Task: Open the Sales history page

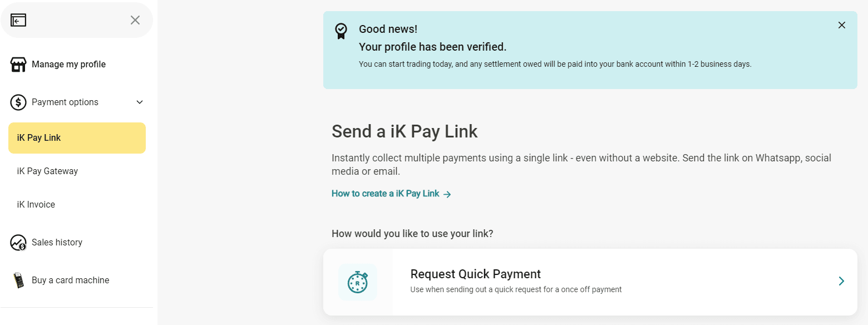Action: (57, 243)
